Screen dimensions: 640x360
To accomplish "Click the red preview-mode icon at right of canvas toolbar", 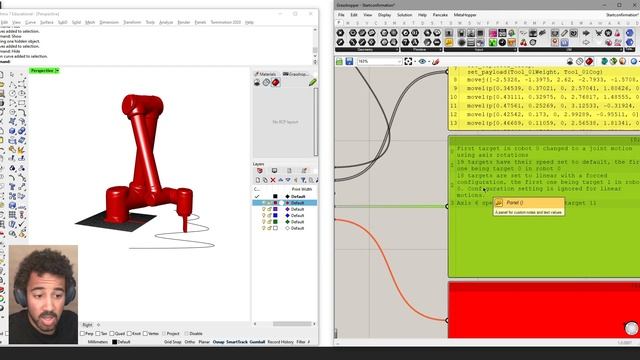I will pos(589,61).
